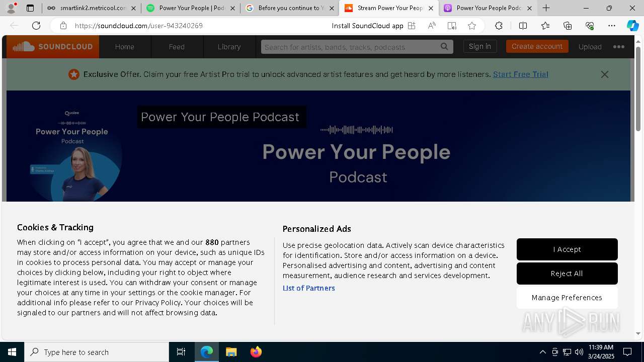Close the Apple Podcasts tab
This screenshot has width=644, height=362.
pyautogui.click(x=529, y=8)
